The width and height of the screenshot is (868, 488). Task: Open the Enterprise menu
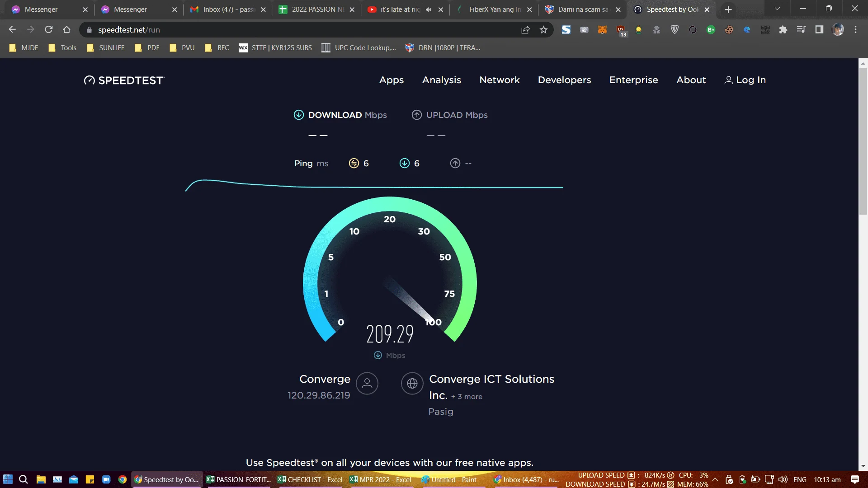(634, 80)
